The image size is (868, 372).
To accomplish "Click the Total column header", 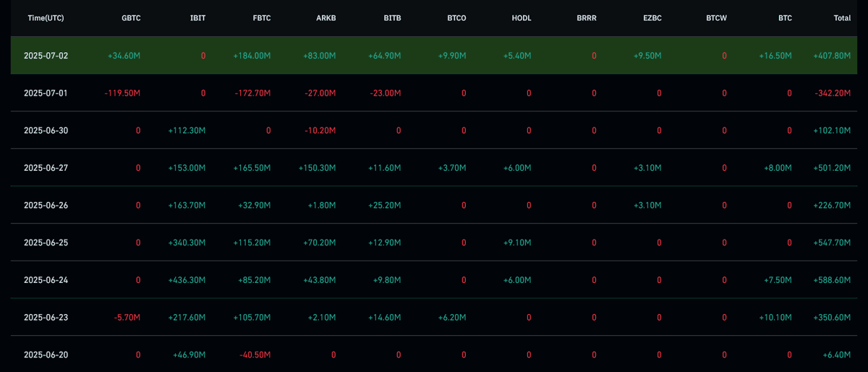I will (842, 18).
